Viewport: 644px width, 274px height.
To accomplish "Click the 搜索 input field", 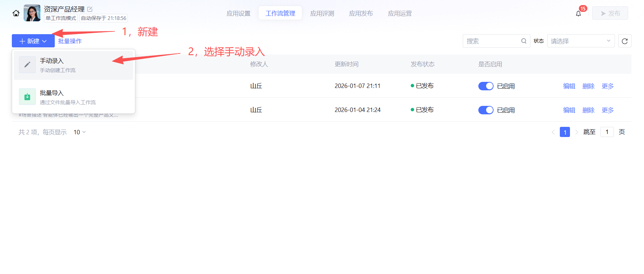I will click(492, 41).
